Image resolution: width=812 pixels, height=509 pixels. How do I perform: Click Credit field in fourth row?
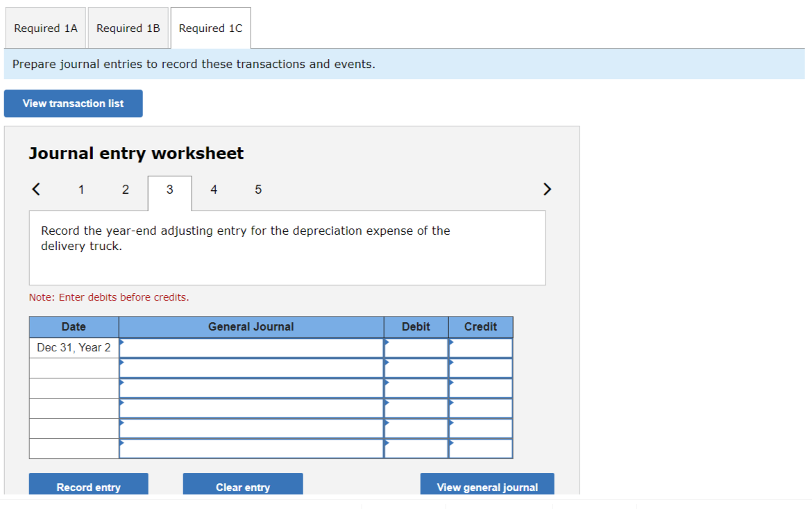point(480,408)
